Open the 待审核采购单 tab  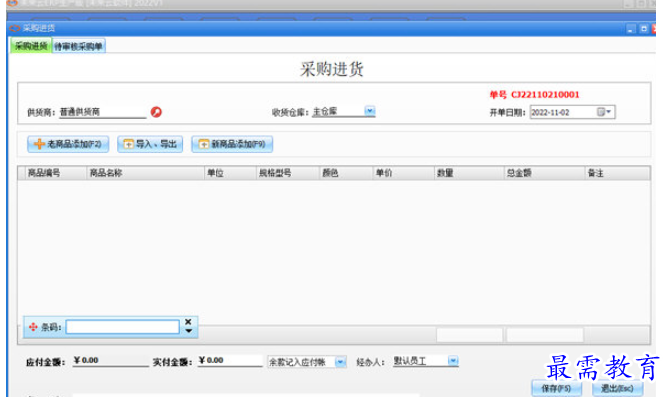[78, 46]
